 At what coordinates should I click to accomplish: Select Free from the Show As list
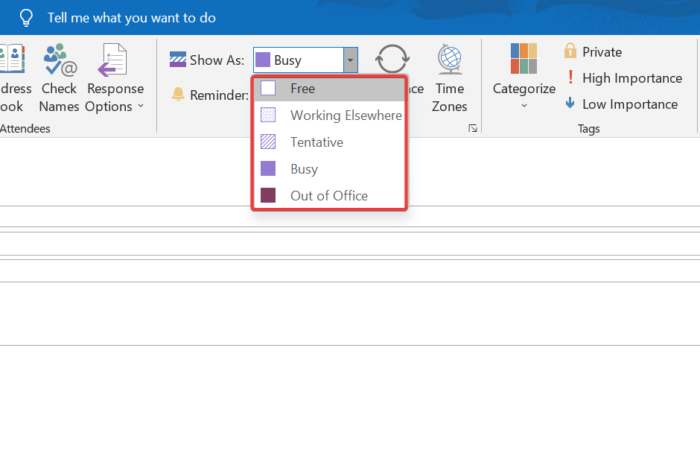pos(302,88)
